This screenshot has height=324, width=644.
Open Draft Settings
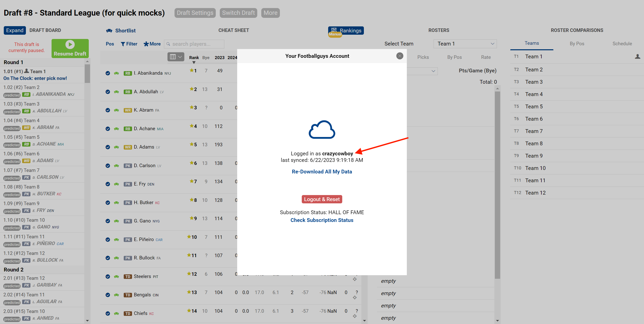click(x=195, y=13)
